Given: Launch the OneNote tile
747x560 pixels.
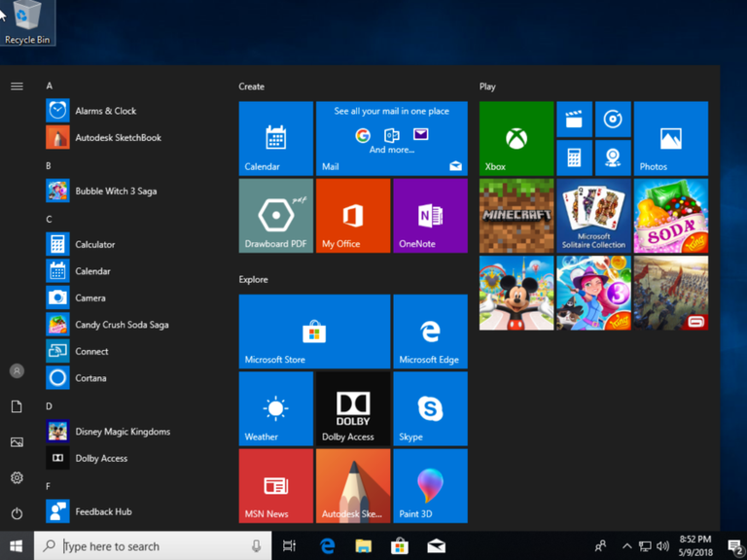Looking at the screenshot, I should [430, 215].
